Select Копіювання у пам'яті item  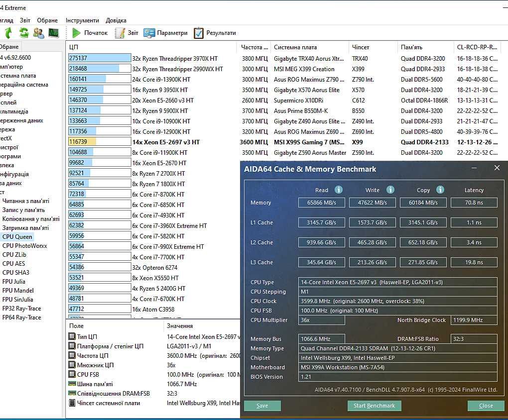(x=31, y=219)
